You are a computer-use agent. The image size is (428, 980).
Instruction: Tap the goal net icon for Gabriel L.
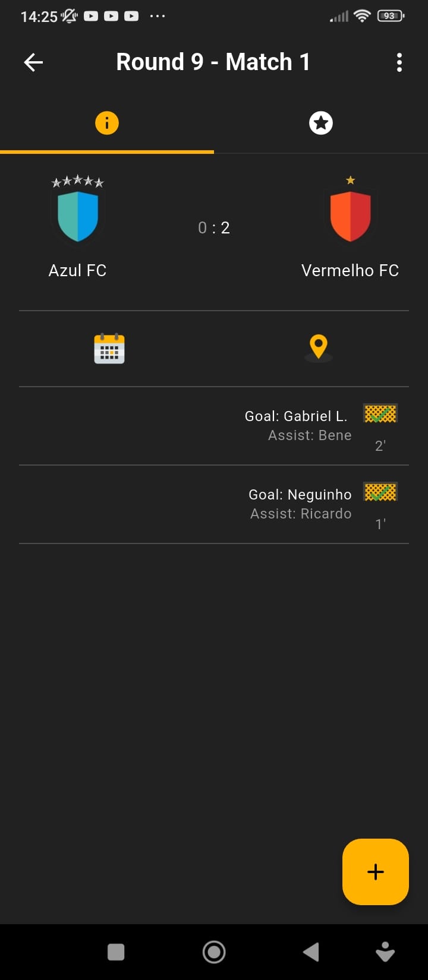(380, 414)
